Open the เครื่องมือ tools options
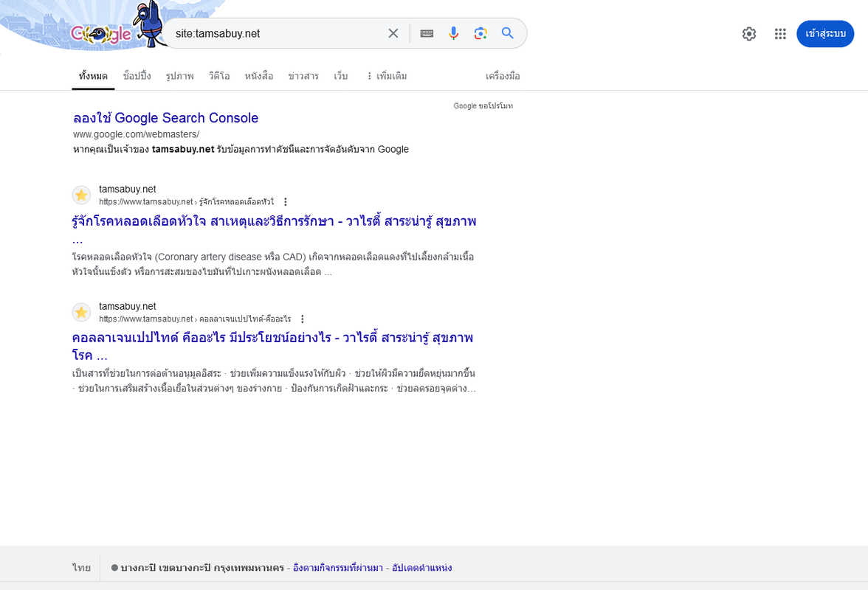The width and height of the screenshot is (868, 590). (503, 76)
